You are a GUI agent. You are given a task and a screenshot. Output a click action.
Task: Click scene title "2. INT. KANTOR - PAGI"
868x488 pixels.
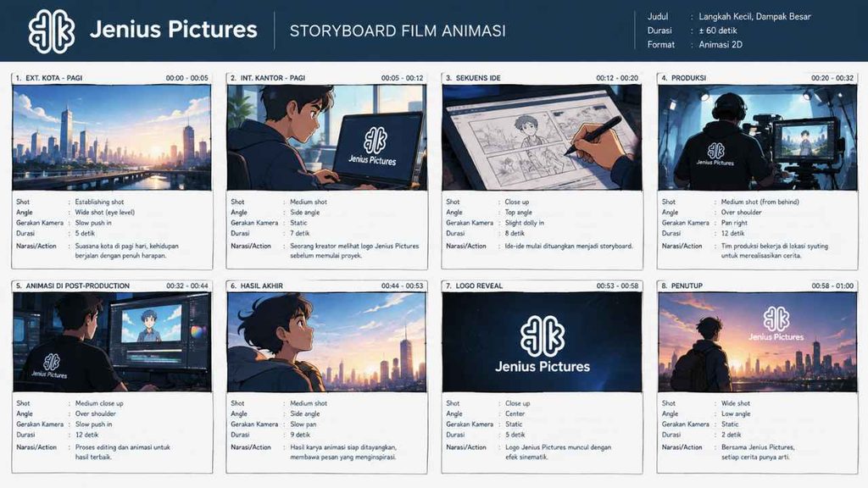click(268, 78)
